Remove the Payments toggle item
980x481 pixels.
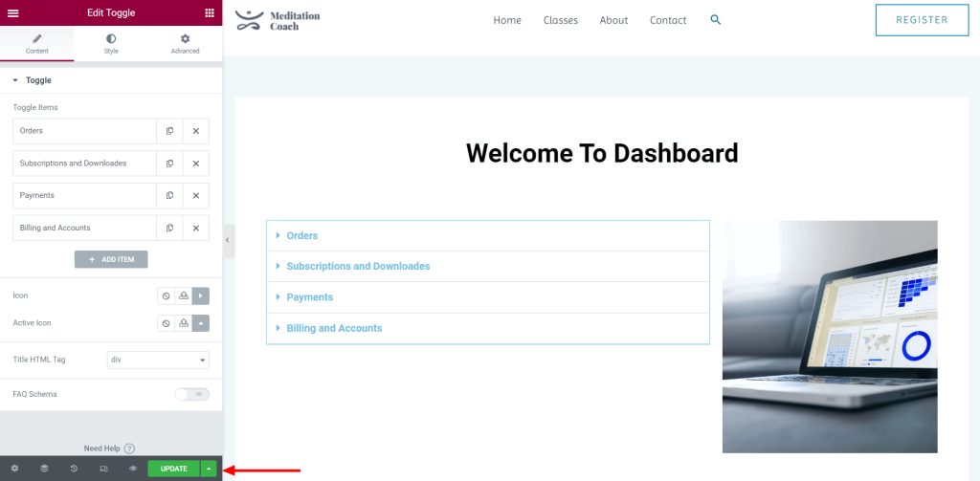tap(195, 195)
